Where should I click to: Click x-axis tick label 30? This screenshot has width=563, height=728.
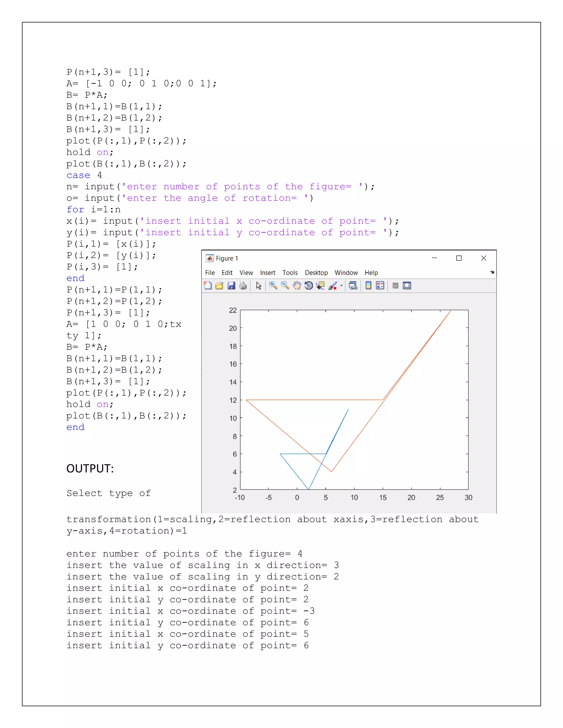tap(469, 498)
